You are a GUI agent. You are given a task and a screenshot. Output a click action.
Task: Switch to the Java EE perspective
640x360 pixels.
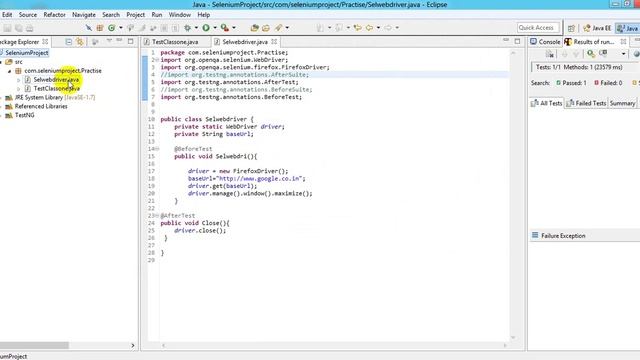(597, 28)
